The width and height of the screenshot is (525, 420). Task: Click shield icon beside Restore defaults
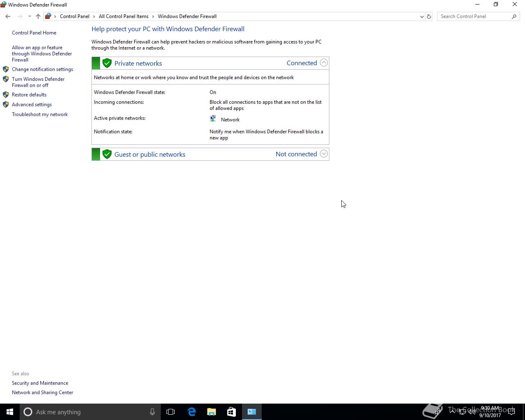point(6,95)
